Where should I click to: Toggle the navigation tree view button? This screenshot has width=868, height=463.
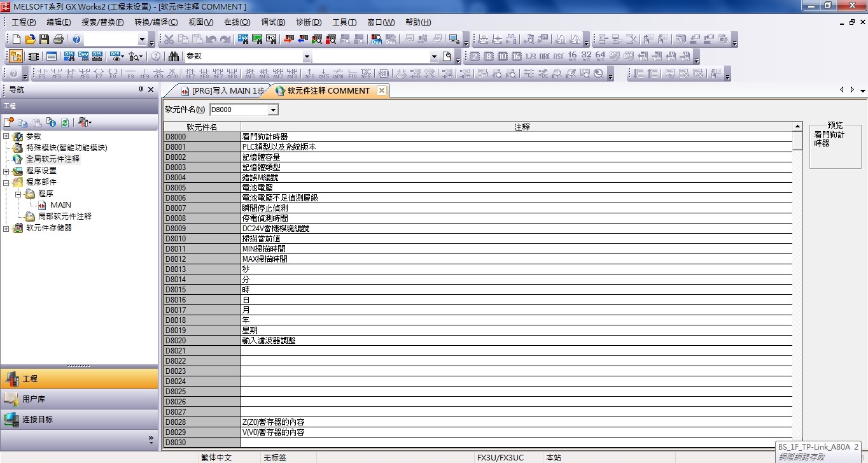(x=16, y=56)
